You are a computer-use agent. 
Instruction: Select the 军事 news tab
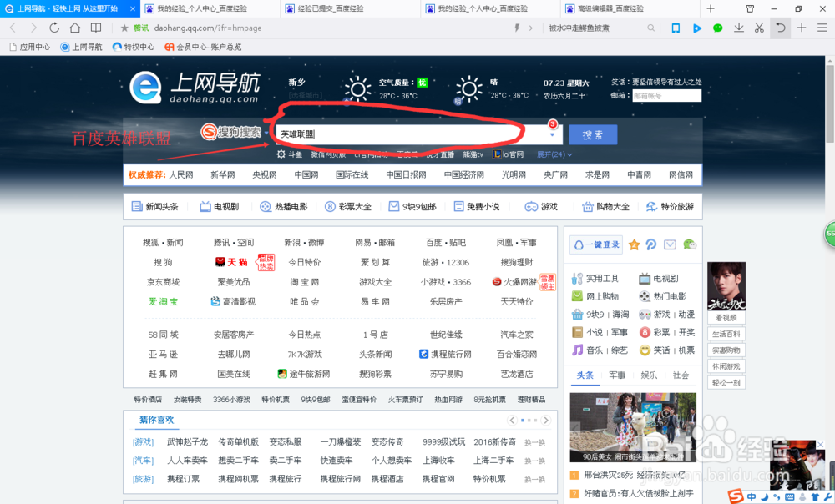tap(617, 375)
